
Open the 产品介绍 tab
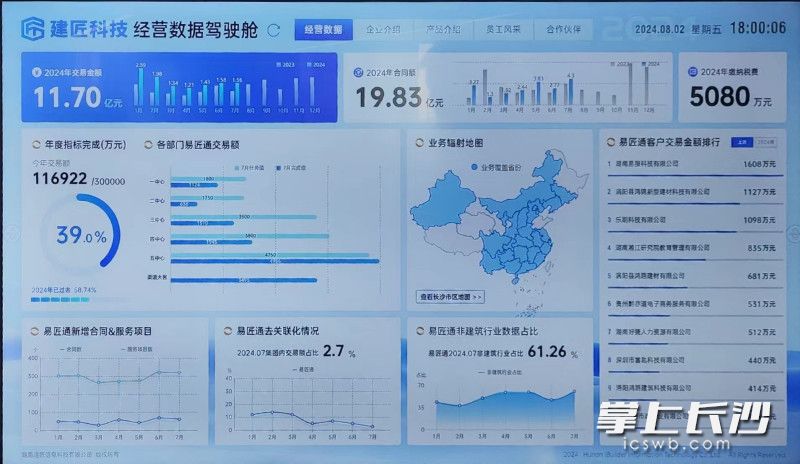point(443,30)
